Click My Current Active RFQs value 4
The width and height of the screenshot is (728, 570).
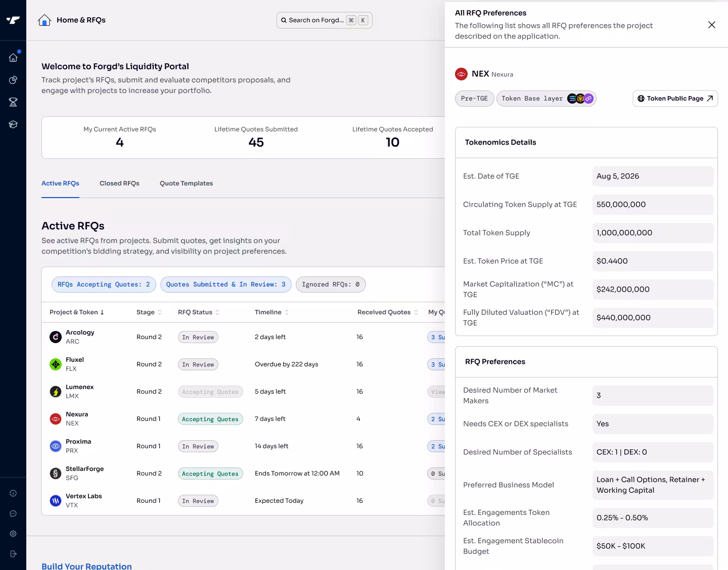[120, 142]
